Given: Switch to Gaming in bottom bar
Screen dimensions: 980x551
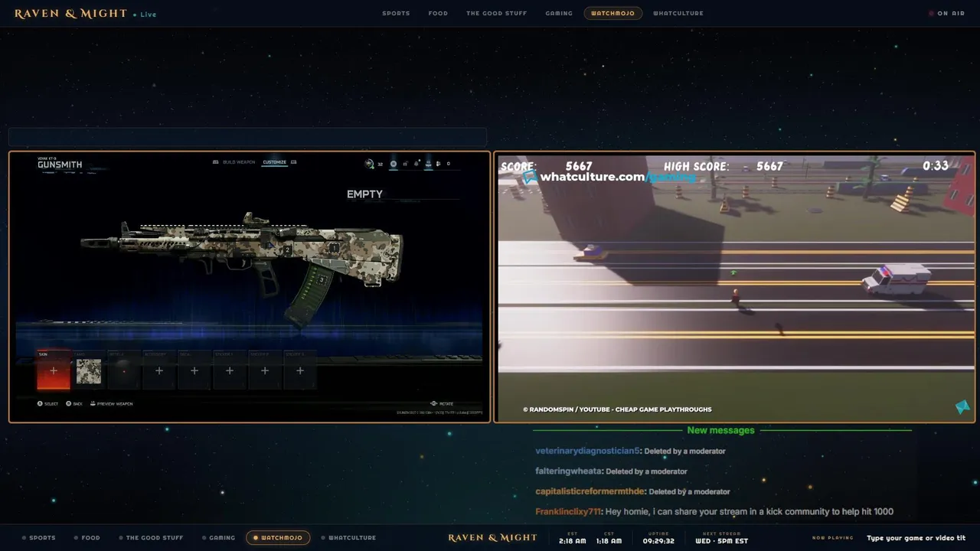Looking at the screenshot, I should [218, 537].
